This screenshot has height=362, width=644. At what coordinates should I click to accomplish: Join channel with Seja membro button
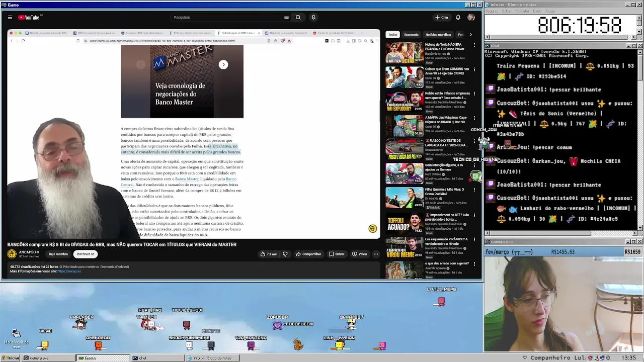pos(58,254)
